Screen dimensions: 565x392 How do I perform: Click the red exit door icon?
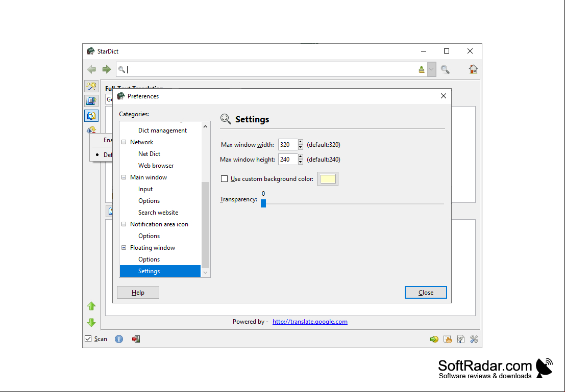click(136, 339)
